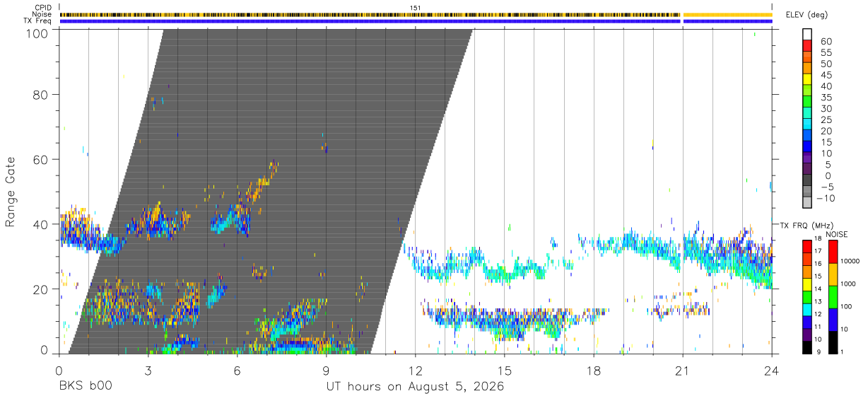Screen dimensions: 868x401
Task: Click the red 18 MHz TX frequency swatch
Action: (x=807, y=246)
